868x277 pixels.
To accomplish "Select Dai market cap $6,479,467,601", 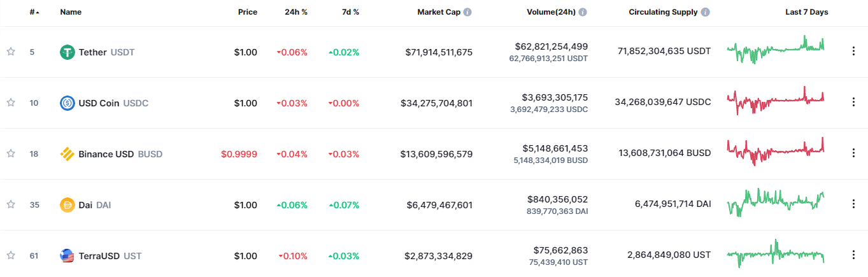I will click(x=440, y=205).
